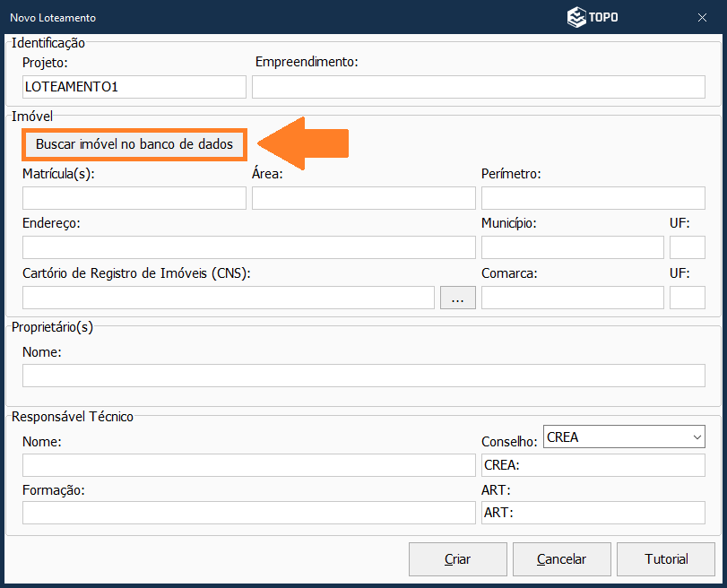Focus the Formação text field
This screenshot has width=727, height=588.
pyautogui.click(x=248, y=513)
